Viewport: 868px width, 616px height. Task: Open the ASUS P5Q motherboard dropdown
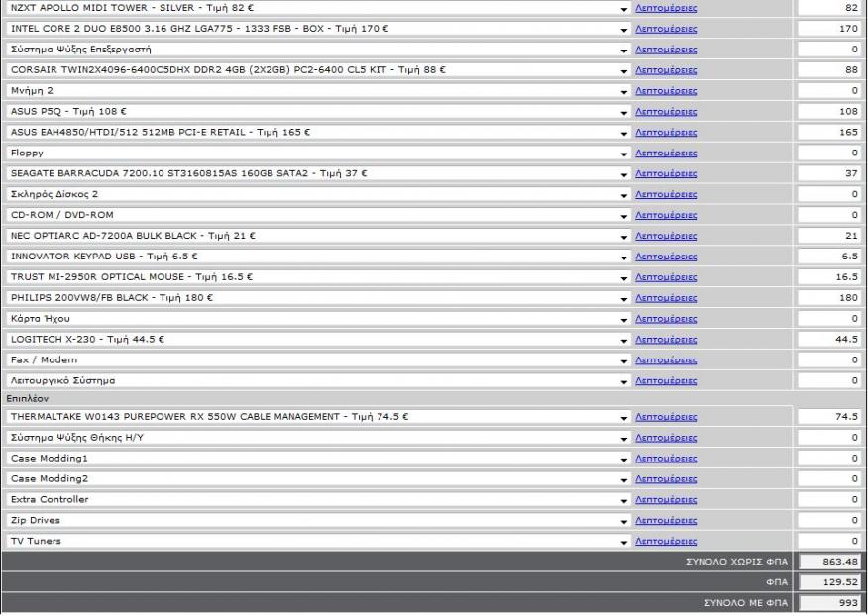(x=317, y=112)
